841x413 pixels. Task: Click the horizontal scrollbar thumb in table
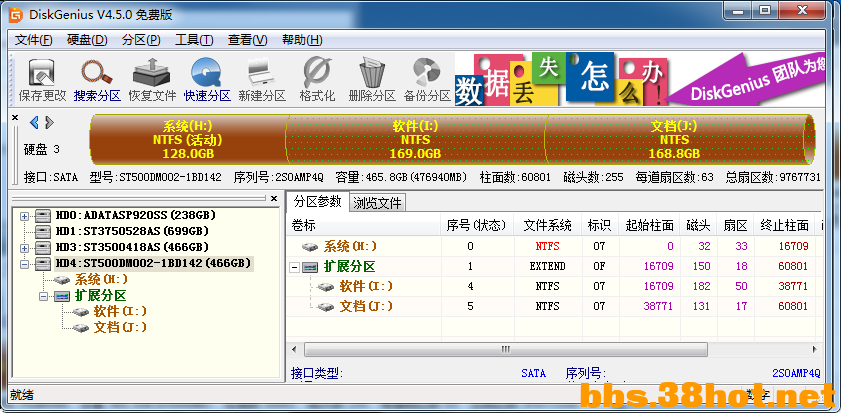click(x=506, y=350)
